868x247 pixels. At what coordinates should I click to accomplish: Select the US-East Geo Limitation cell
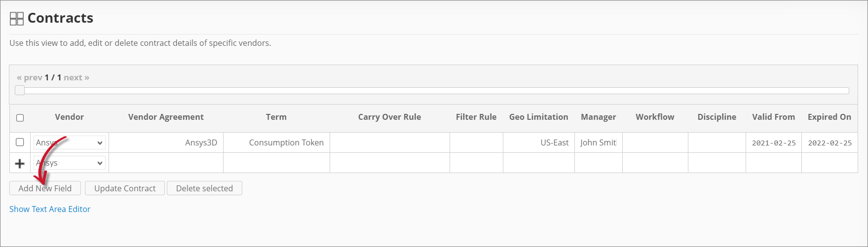(x=539, y=143)
